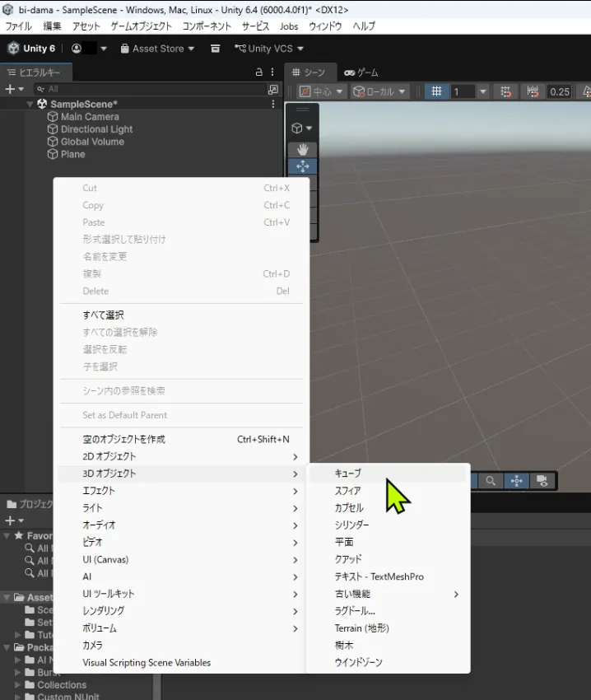The image size is (591, 700).
Task: Edit the grid size value field showing 1
Action: [463, 91]
